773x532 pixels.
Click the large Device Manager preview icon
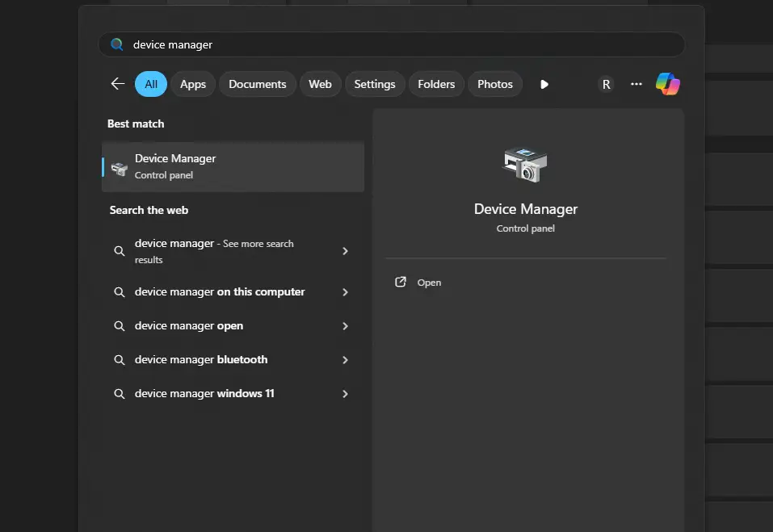coord(525,165)
